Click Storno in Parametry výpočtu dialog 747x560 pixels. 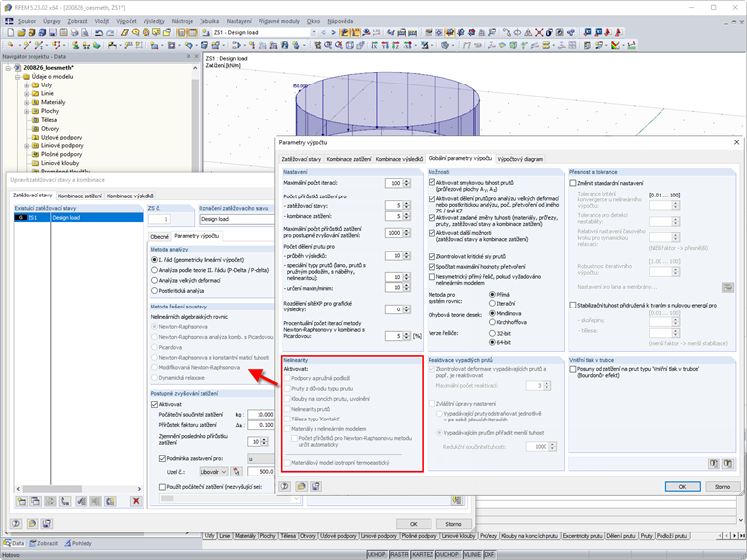tap(721, 487)
